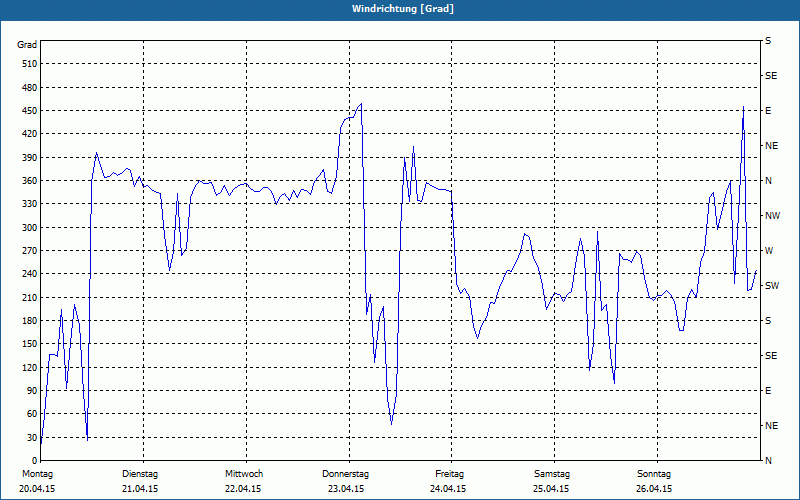Click the Samstag day label

(552, 474)
